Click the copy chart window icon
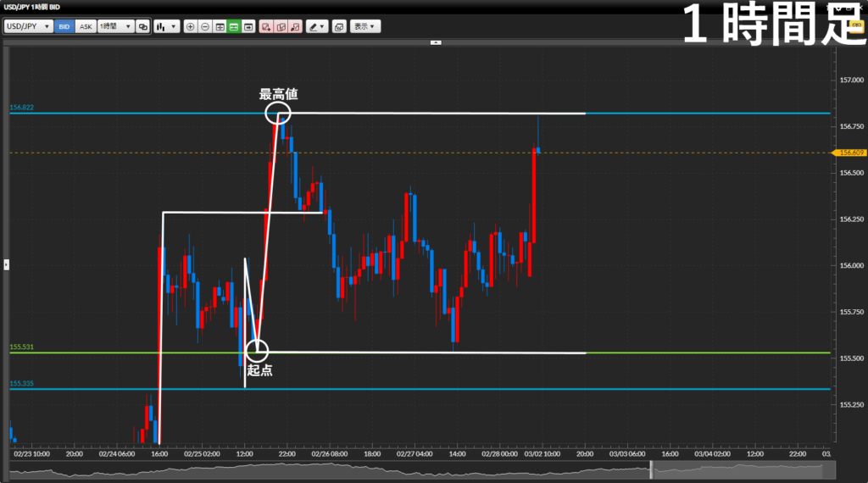This screenshot has width=868, height=483. click(339, 26)
